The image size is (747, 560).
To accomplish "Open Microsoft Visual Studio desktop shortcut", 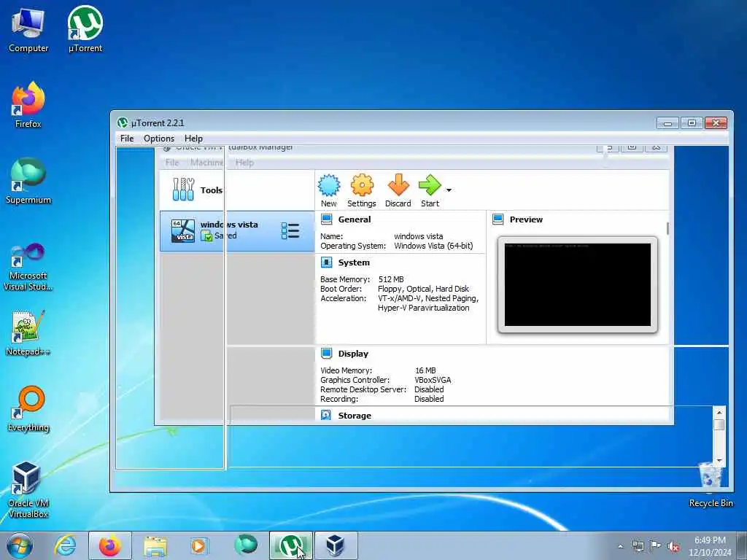I will [28, 268].
